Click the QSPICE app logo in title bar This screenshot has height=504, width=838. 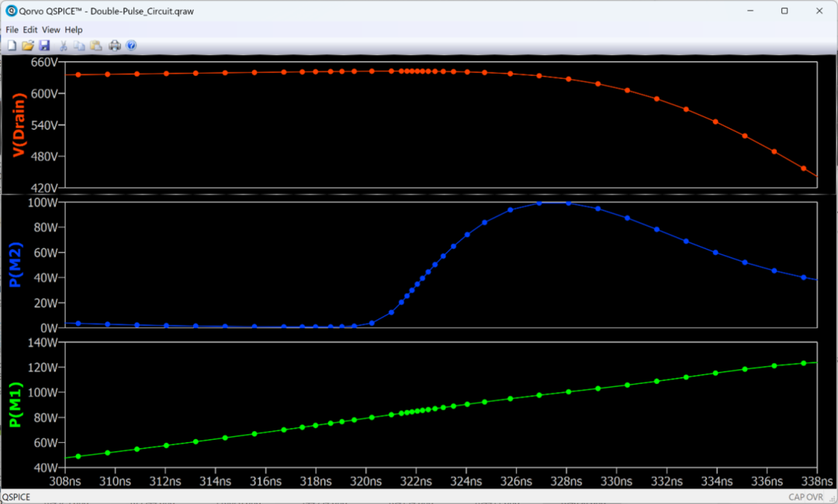12,11
